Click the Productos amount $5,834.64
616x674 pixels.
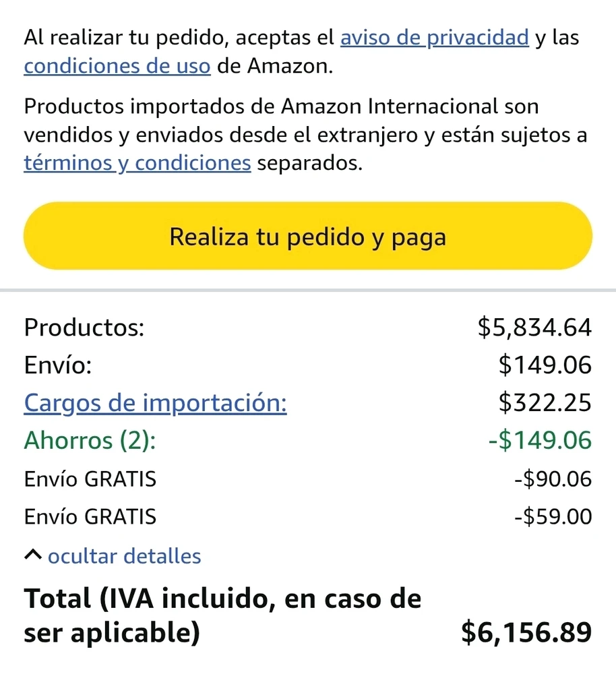pos(534,328)
